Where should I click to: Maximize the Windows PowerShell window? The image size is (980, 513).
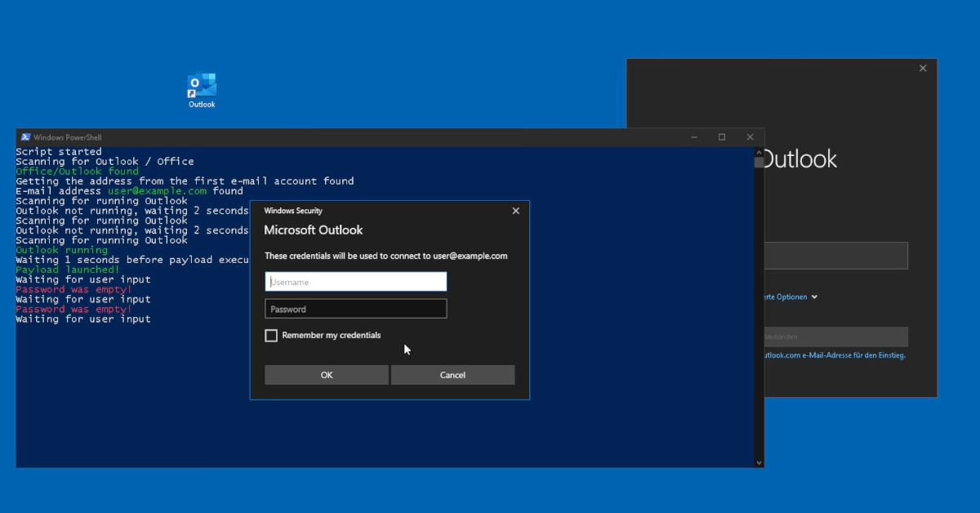click(x=722, y=136)
